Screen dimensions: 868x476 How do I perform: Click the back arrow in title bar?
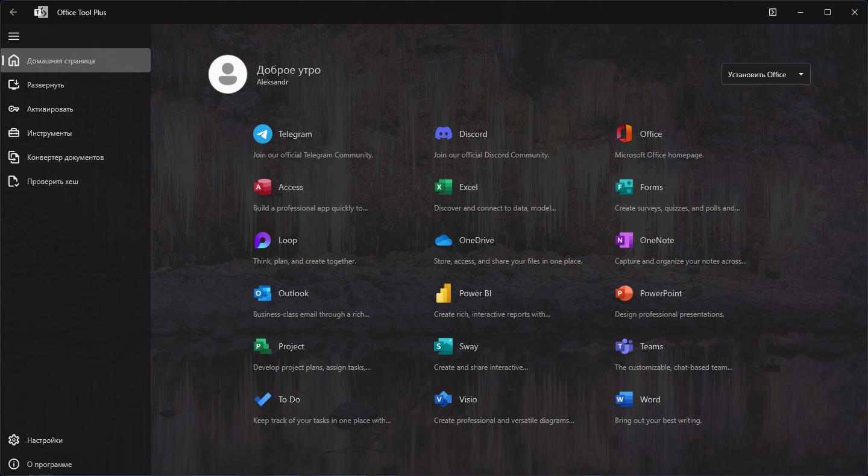[x=13, y=12]
